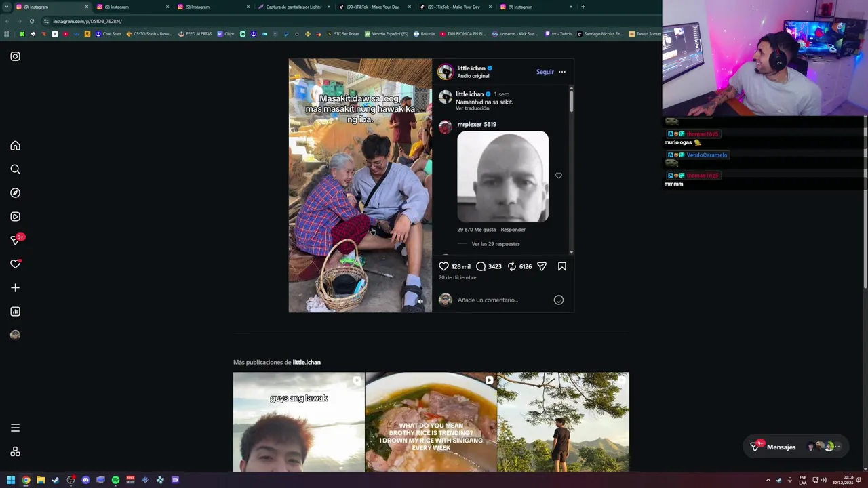The height and width of the screenshot is (488, 868).
Task: Open Reels icon in sidebar
Action: (x=15, y=217)
